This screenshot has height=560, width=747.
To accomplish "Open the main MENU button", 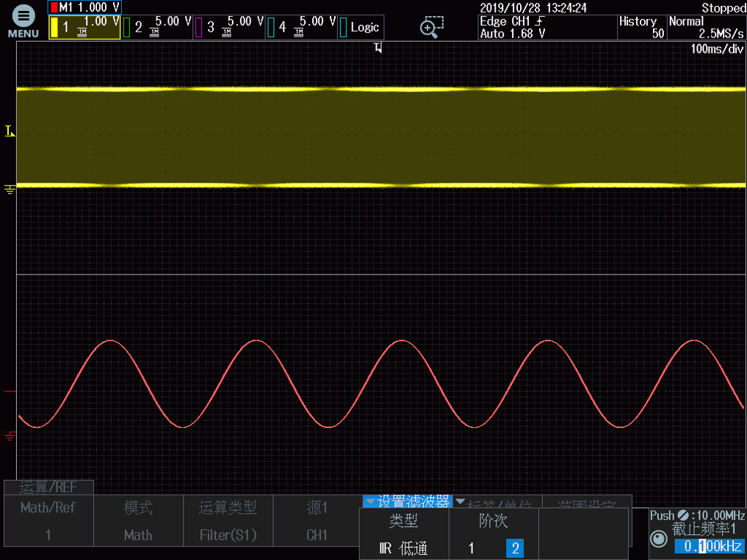I will (24, 22).
